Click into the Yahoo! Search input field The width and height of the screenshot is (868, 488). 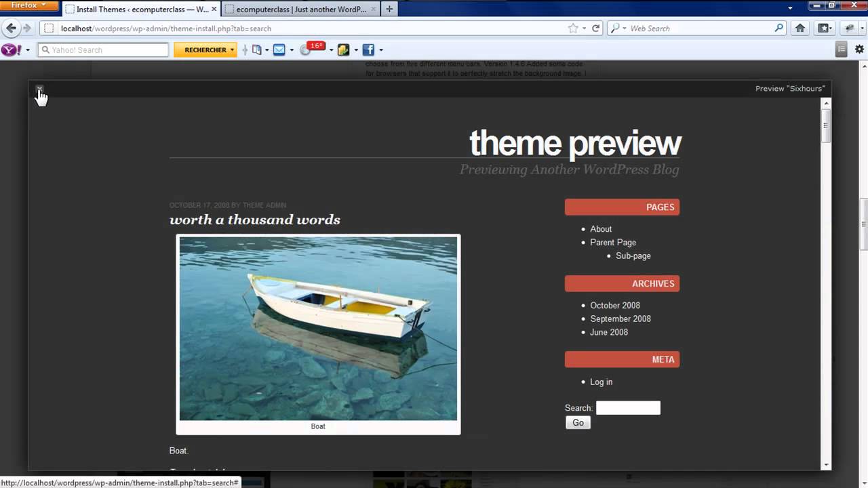pyautogui.click(x=102, y=49)
